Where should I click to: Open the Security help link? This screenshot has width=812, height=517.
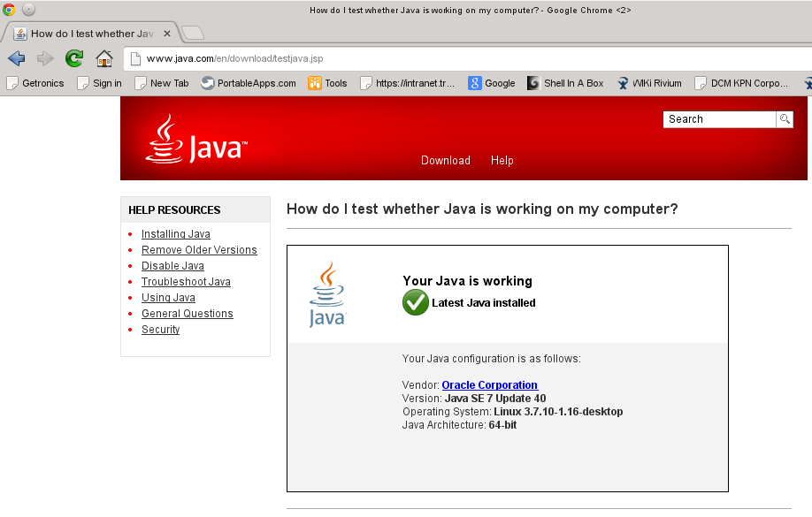click(x=160, y=330)
